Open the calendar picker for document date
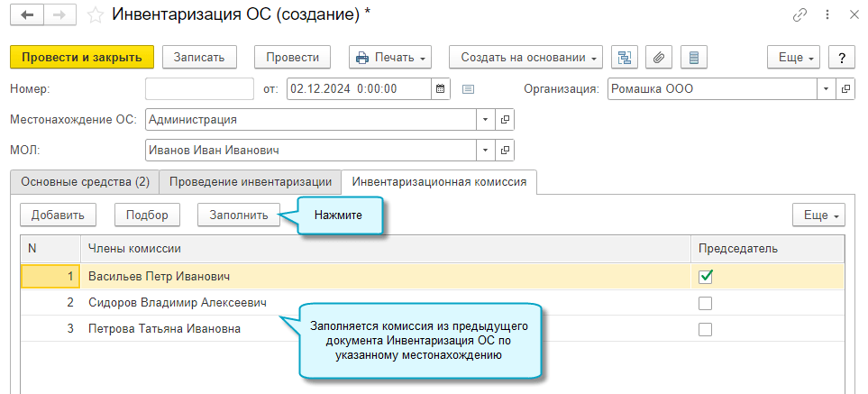 click(441, 88)
